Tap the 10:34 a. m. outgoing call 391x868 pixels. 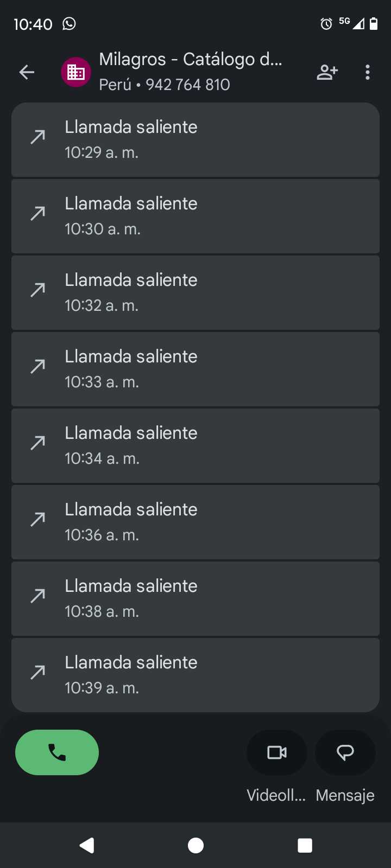tap(195, 445)
